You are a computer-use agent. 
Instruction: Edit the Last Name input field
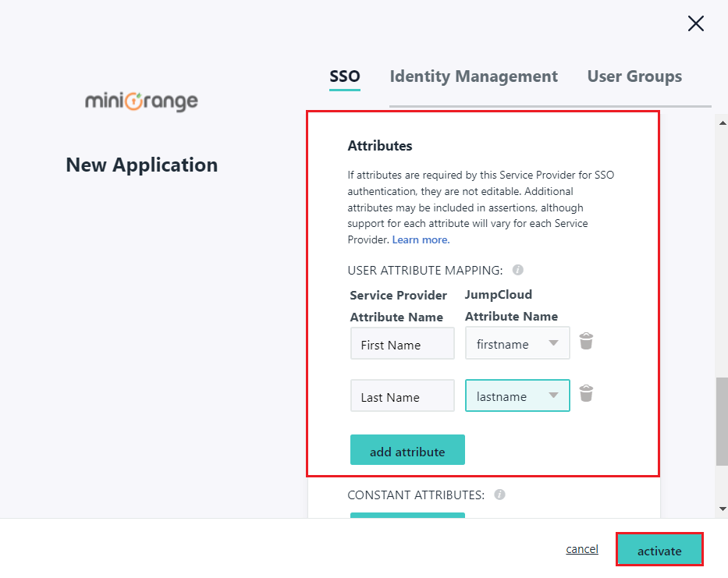click(x=402, y=395)
